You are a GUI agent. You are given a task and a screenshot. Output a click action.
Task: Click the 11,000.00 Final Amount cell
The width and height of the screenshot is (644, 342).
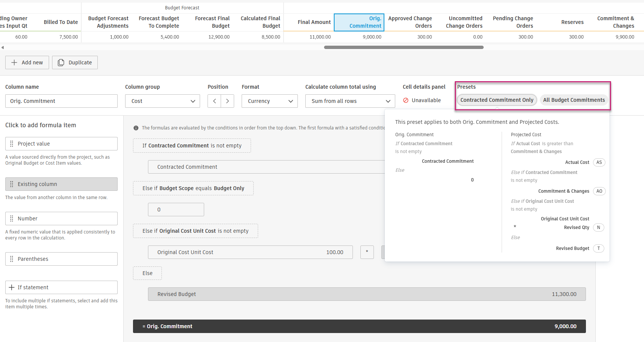(x=309, y=37)
